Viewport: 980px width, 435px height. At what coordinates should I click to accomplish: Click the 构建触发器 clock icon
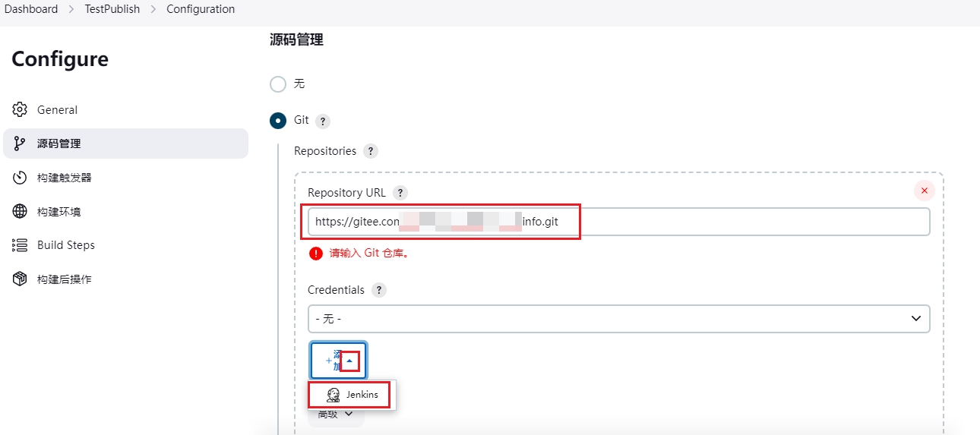(20, 178)
